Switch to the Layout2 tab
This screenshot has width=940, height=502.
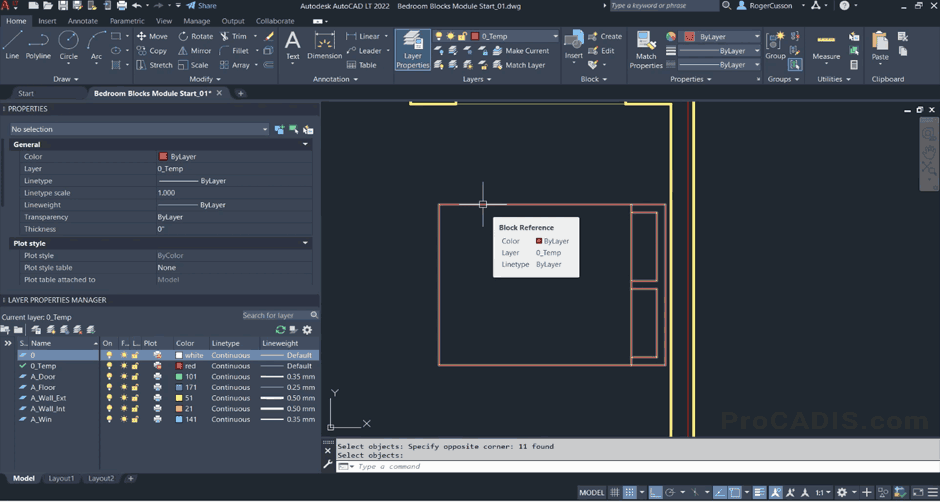[x=101, y=479]
